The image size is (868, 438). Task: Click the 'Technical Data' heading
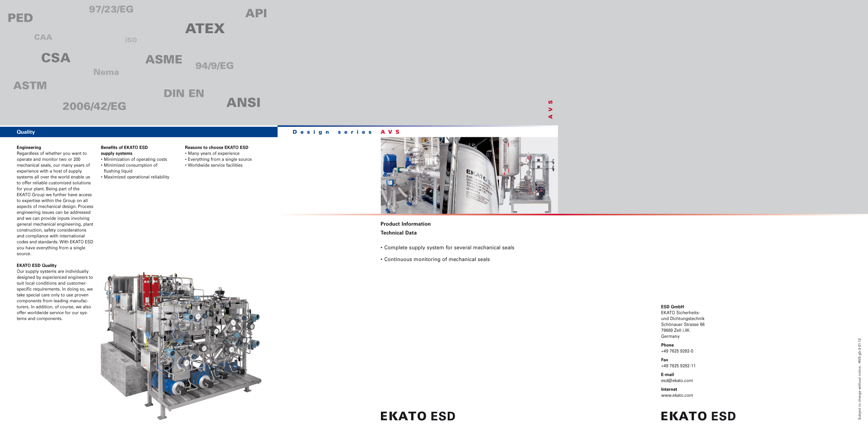[x=399, y=233]
